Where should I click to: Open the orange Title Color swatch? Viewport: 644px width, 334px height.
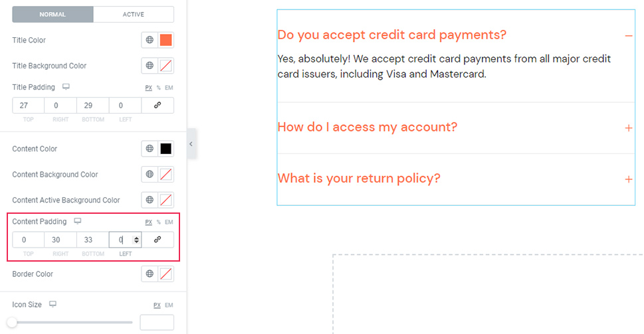[x=166, y=40]
